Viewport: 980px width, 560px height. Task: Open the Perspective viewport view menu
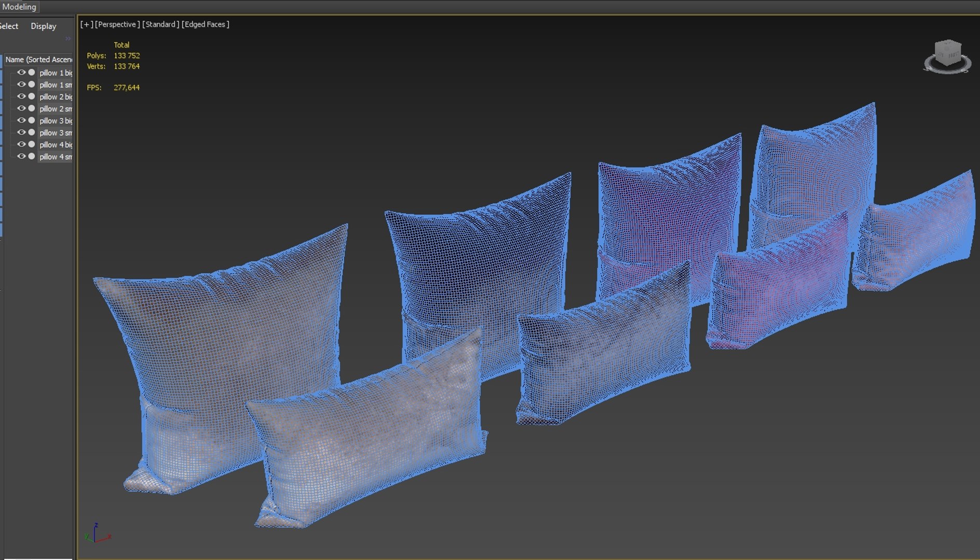[118, 24]
